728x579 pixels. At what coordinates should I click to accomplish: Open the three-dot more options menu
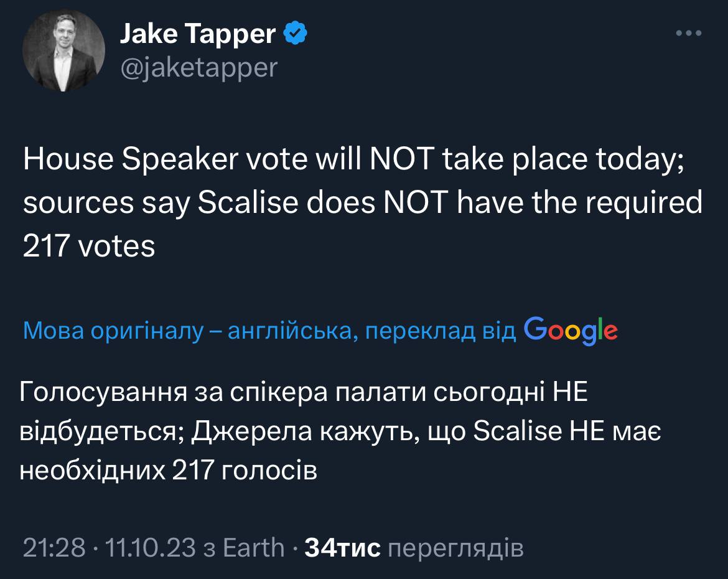[689, 33]
